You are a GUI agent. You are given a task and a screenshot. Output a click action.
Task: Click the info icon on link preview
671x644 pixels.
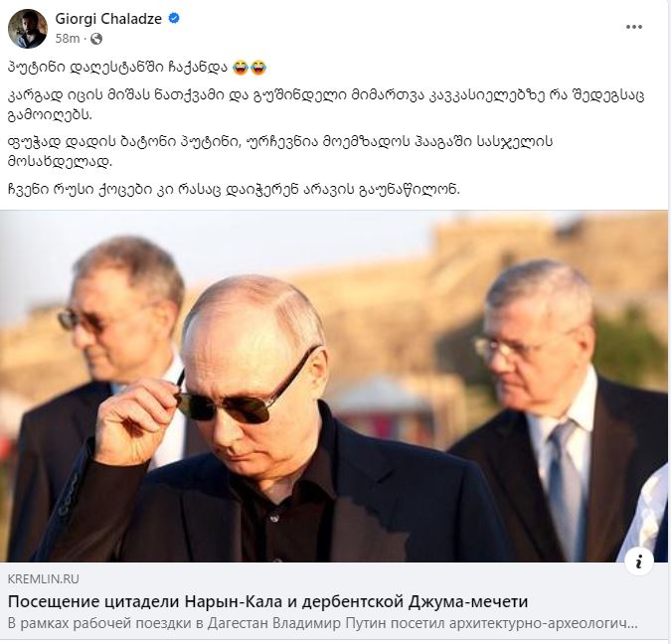pos(639,561)
